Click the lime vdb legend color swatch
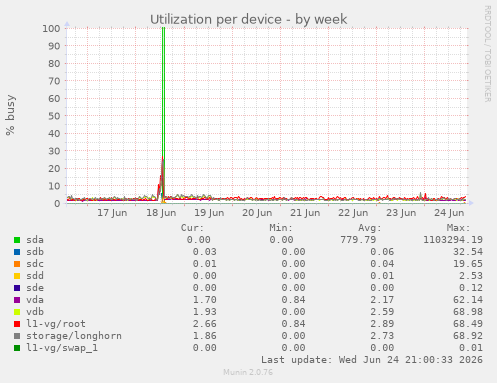Screen dimensions: 497x383 [17, 312]
